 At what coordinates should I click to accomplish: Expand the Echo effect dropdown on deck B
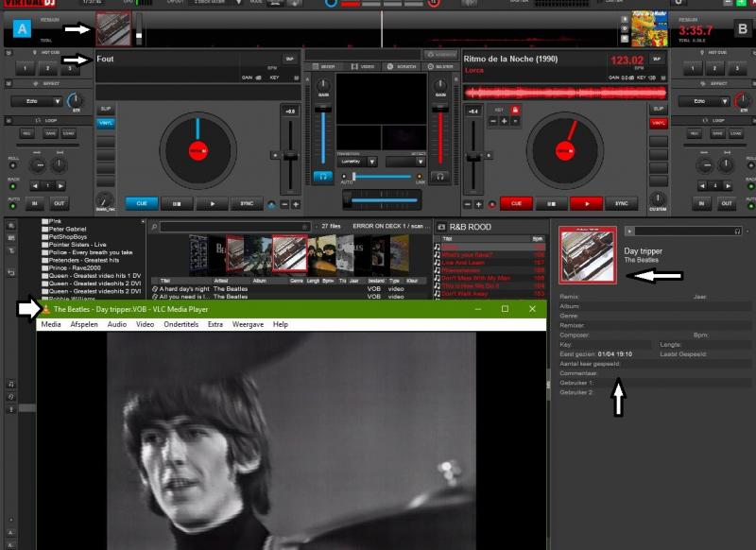(724, 101)
